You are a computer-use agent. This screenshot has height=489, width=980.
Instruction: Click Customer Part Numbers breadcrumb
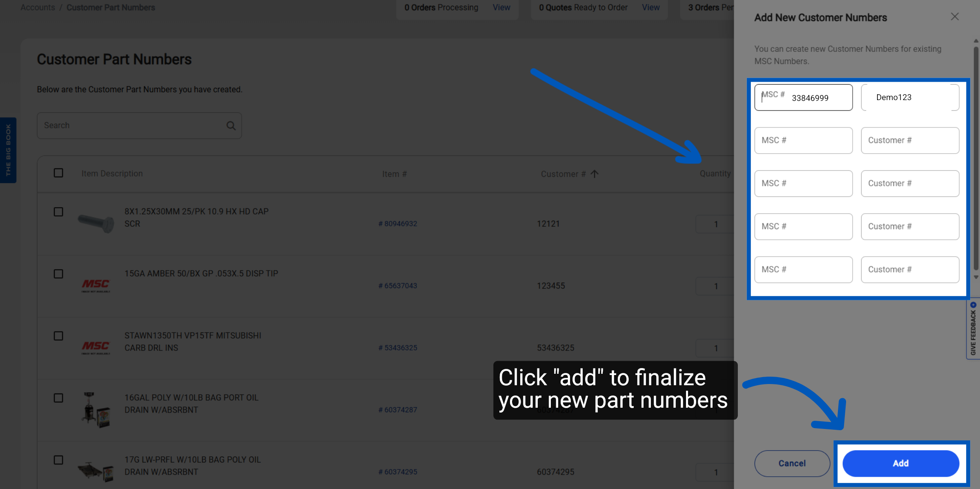[111, 7]
